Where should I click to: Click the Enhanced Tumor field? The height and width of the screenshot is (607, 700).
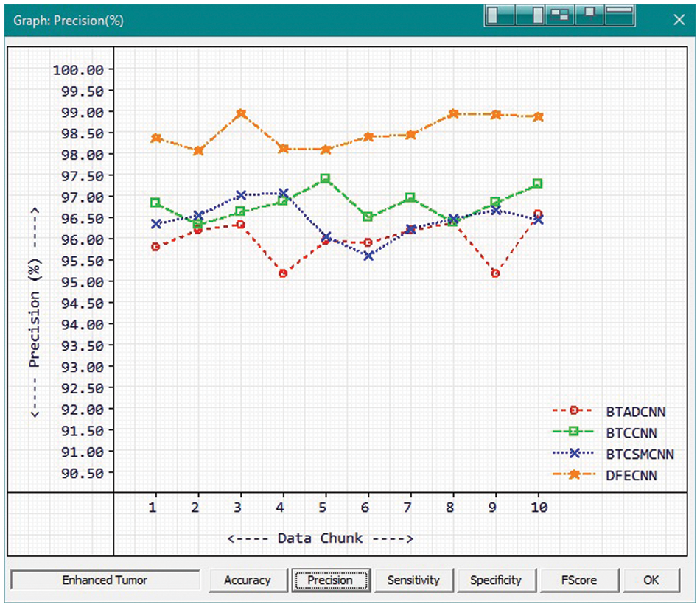(x=105, y=580)
